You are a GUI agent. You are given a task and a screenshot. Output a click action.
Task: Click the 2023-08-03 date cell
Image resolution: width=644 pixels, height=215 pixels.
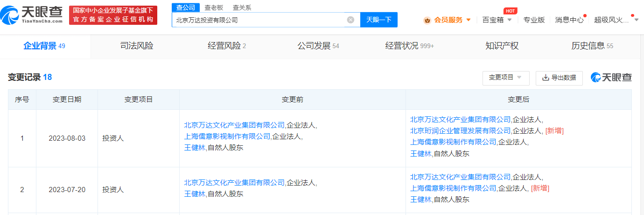point(67,138)
